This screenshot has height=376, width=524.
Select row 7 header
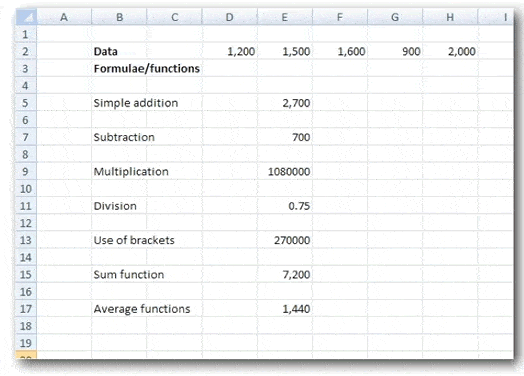point(26,137)
